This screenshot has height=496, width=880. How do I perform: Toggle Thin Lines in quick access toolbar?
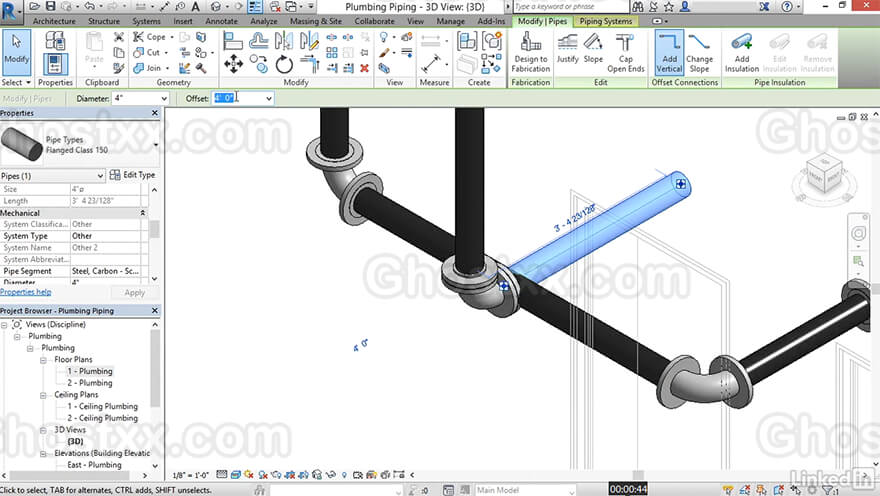point(255,7)
